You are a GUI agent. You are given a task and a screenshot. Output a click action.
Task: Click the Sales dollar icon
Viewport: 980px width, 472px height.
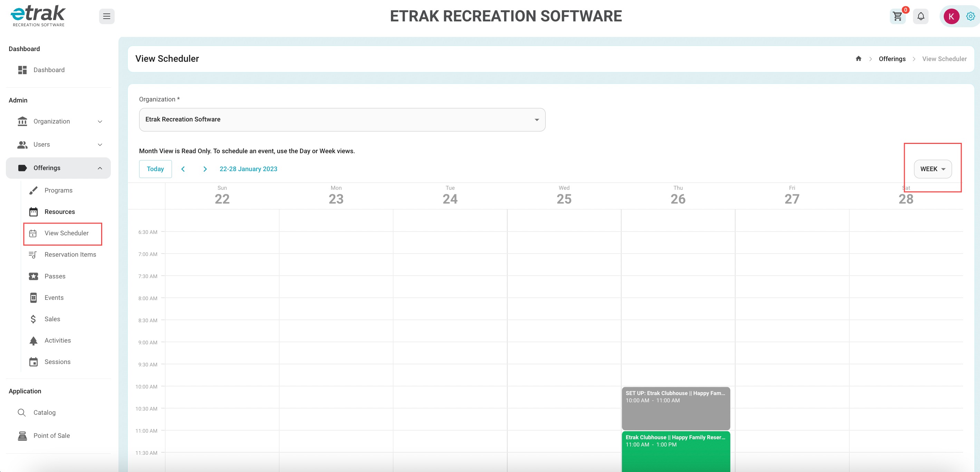coord(33,319)
